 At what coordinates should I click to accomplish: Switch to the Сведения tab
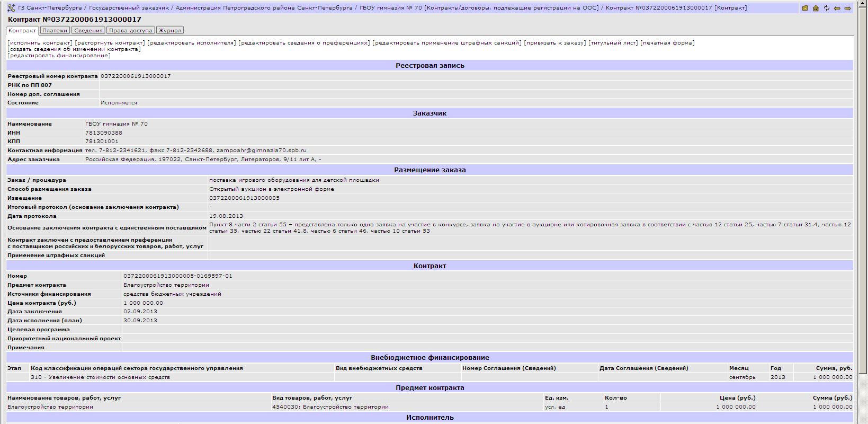pyautogui.click(x=88, y=31)
